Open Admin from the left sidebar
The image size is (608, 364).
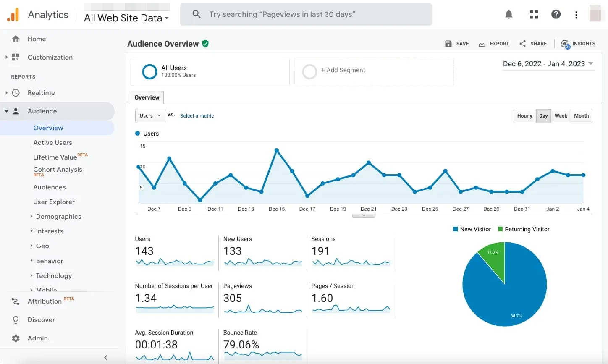click(37, 338)
